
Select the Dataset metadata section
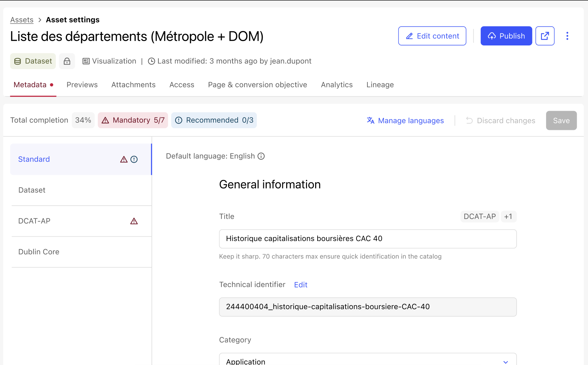82,190
